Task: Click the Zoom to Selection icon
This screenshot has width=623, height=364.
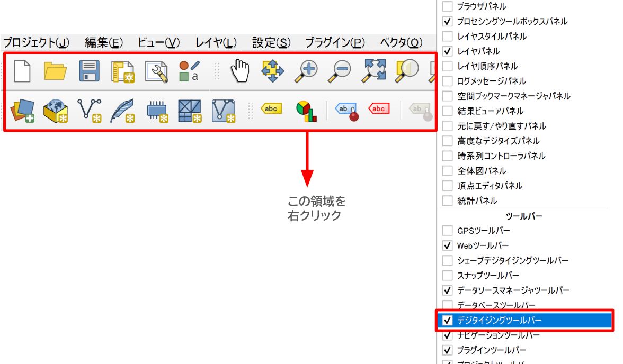Action: click(407, 71)
